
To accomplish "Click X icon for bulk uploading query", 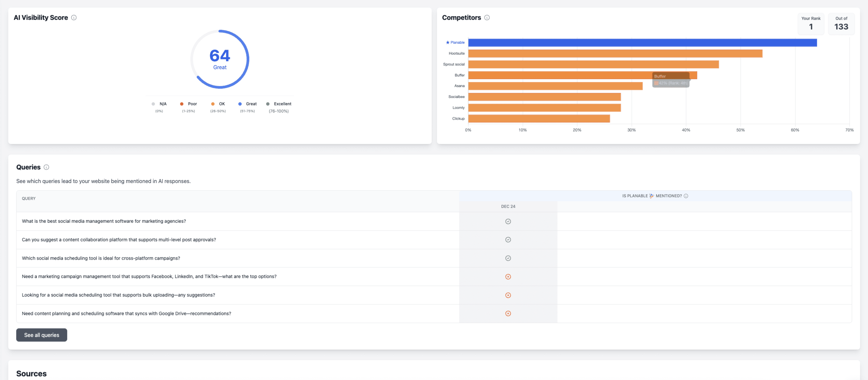I will 508,295.
